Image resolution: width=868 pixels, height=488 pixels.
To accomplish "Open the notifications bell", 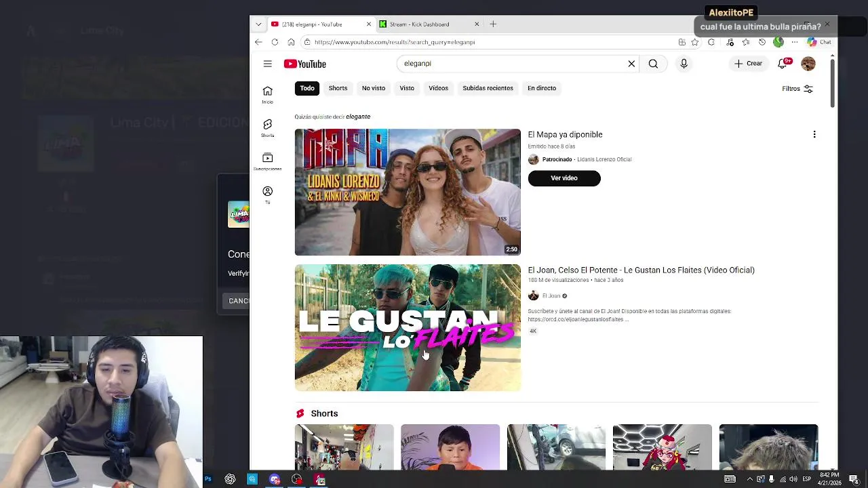I will tap(783, 64).
